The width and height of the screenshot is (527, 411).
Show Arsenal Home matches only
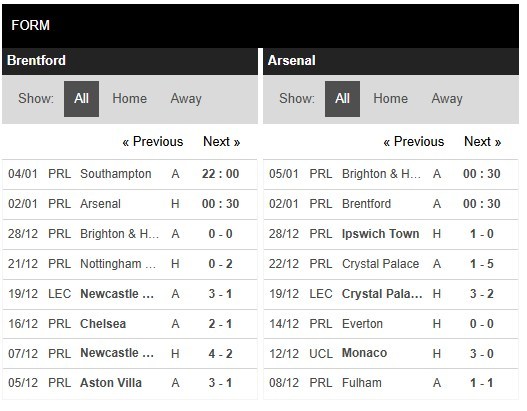[391, 99]
